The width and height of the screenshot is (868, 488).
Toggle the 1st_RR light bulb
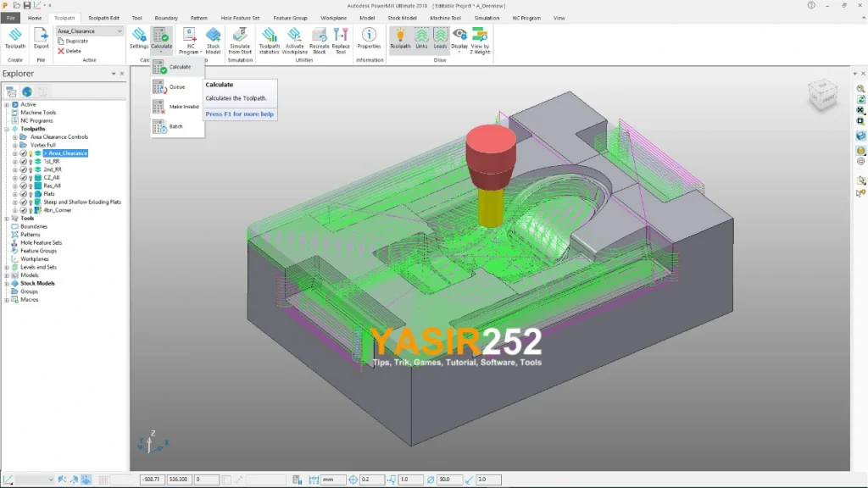click(x=31, y=162)
